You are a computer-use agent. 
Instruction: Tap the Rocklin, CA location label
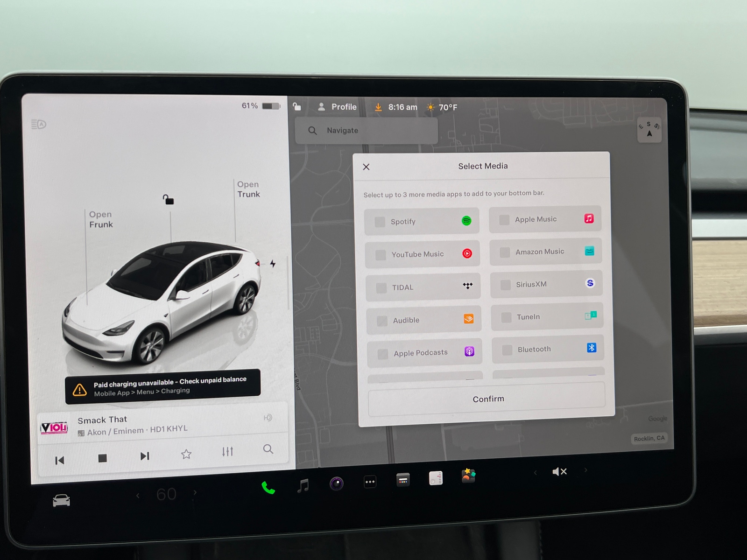tap(649, 438)
